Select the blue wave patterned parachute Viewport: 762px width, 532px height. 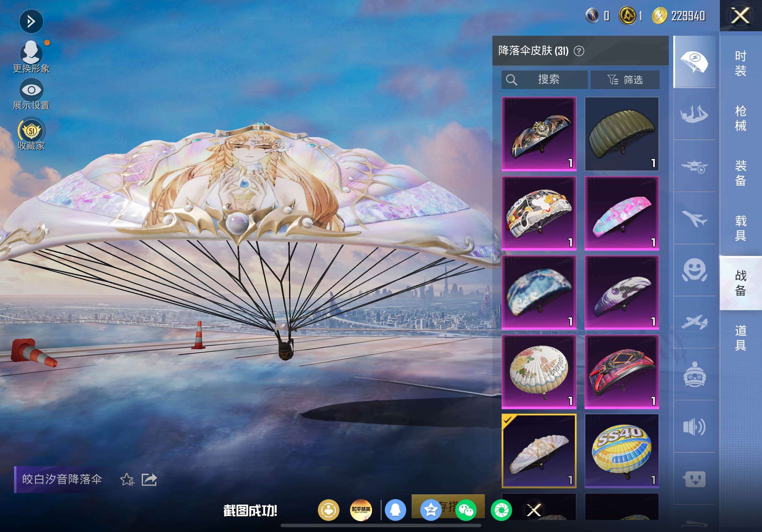point(539,292)
